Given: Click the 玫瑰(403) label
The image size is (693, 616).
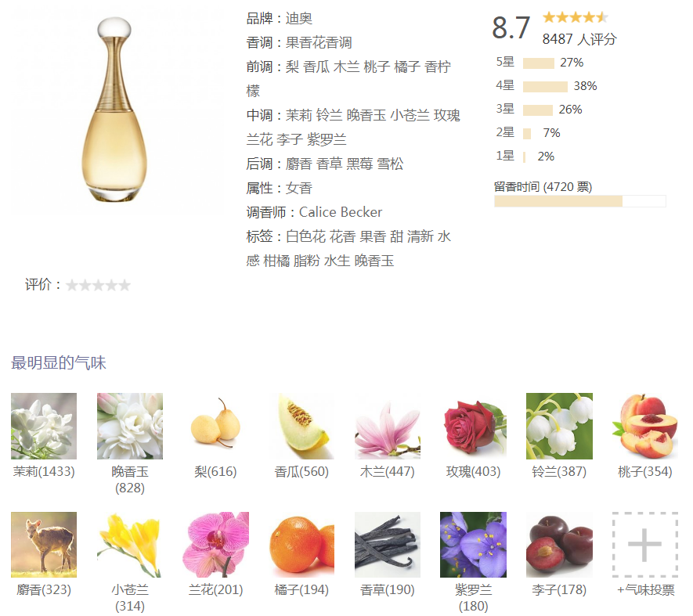Looking at the screenshot, I should coord(473,471).
